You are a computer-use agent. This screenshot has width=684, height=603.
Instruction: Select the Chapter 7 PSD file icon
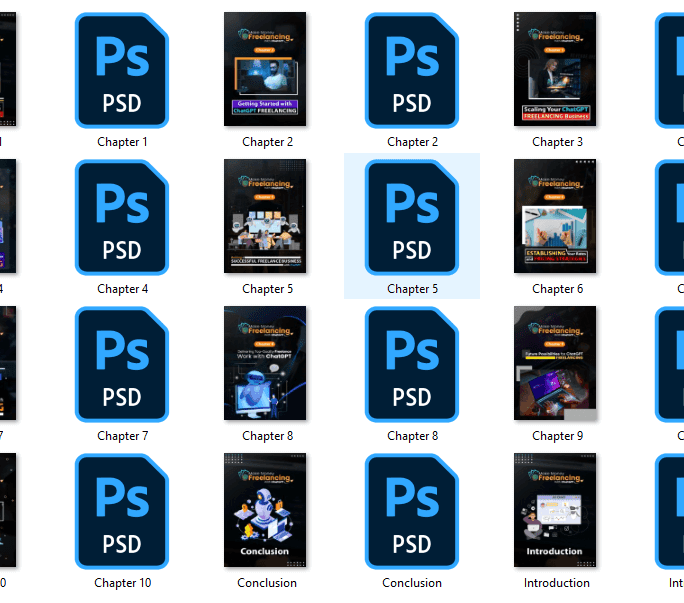click(x=122, y=364)
